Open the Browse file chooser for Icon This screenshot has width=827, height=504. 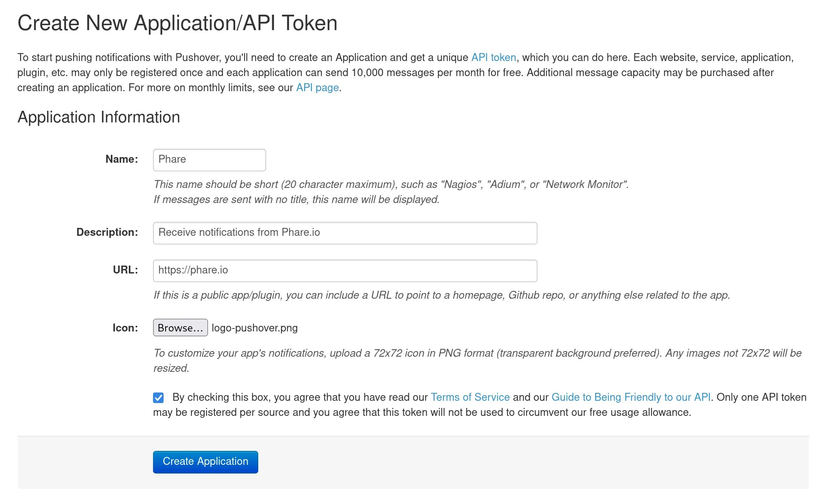click(x=180, y=328)
